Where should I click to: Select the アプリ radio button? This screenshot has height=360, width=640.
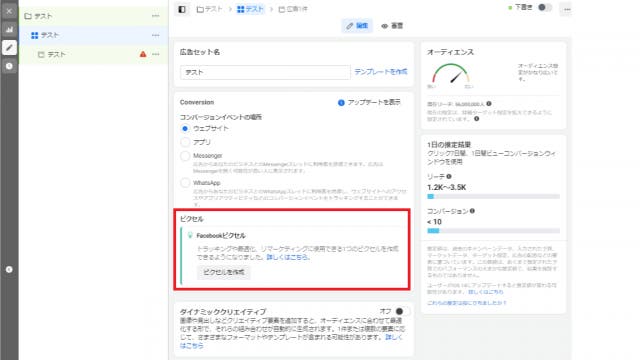pyautogui.click(x=185, y=142)
